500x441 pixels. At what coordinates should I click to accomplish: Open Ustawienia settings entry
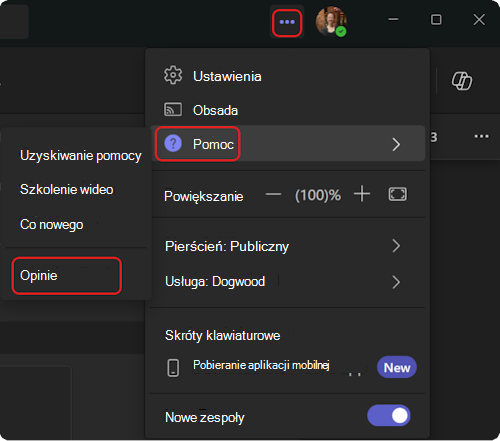[288, 76]
